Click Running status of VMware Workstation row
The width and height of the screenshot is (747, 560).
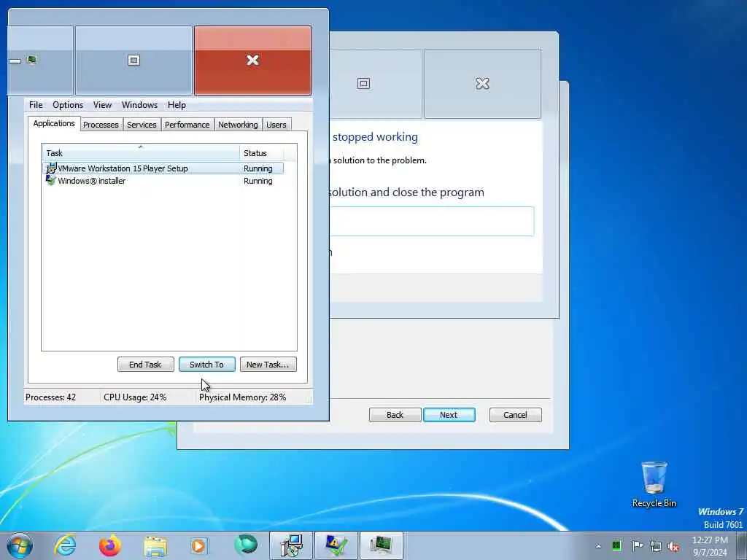tap(258, 168)
